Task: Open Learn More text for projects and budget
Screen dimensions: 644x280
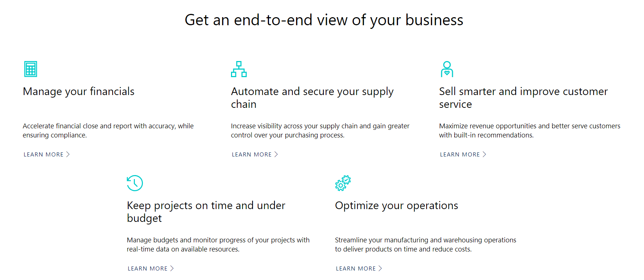Action: (147, 269)
